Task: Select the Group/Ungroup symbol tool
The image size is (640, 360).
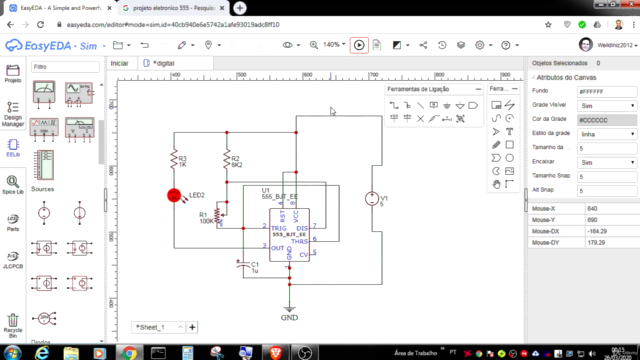Action: [x=460, y=118]
